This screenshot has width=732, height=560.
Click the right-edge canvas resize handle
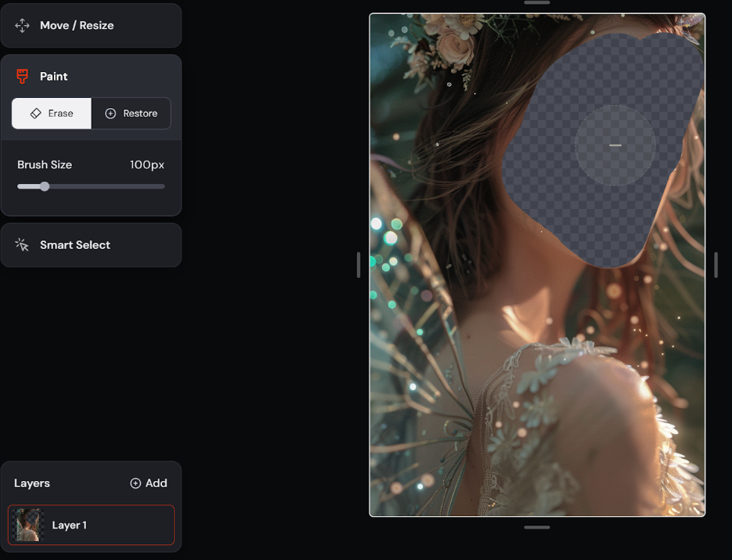[716, 265]
